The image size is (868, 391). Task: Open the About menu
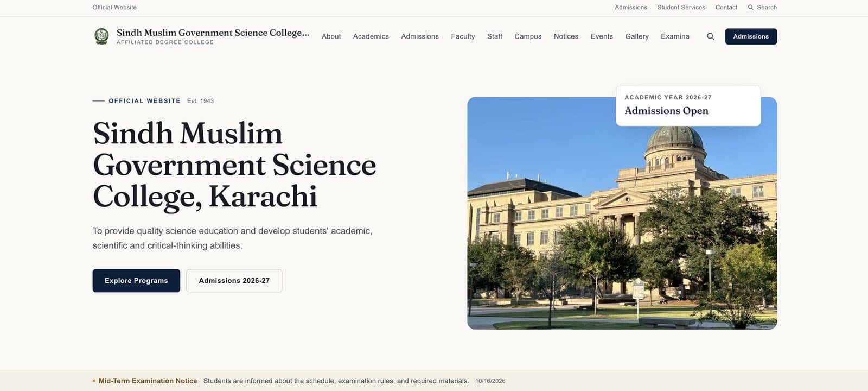point(331,36)
